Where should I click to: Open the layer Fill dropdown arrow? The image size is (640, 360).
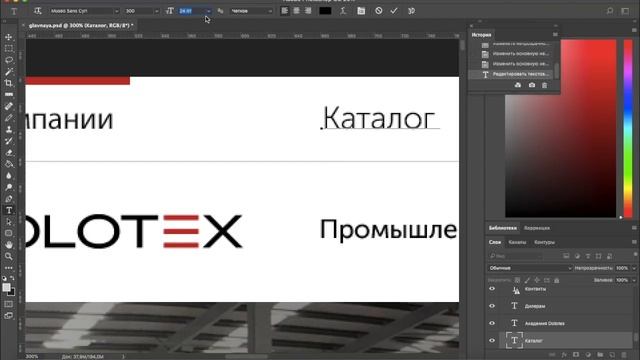(634, 280)
